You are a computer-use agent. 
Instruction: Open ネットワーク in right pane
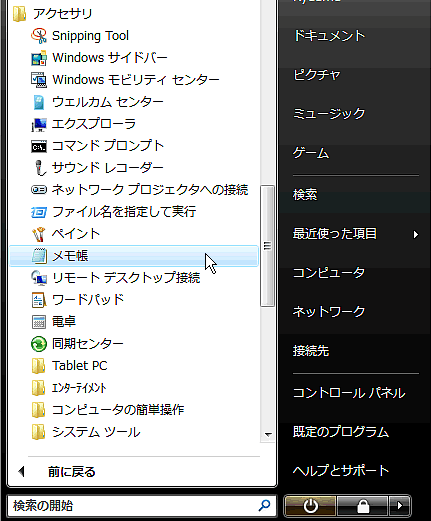click(329, 311)
